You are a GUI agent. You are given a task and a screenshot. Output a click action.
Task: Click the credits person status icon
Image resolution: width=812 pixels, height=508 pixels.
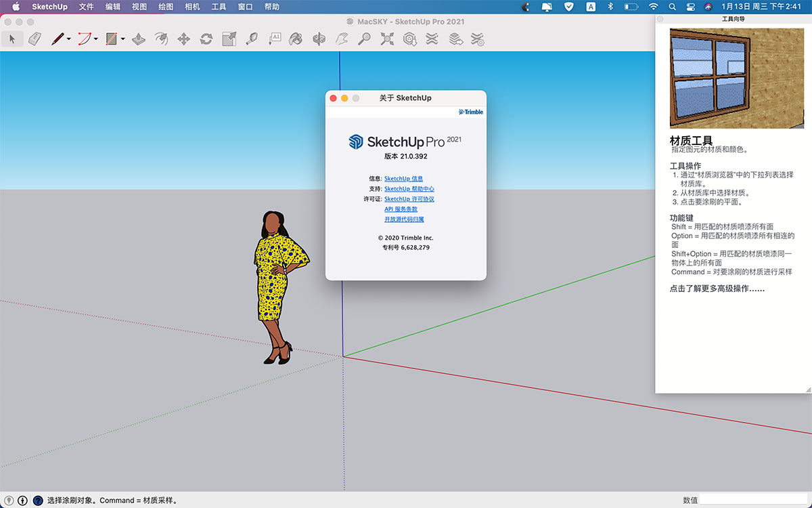coord(22,501)
